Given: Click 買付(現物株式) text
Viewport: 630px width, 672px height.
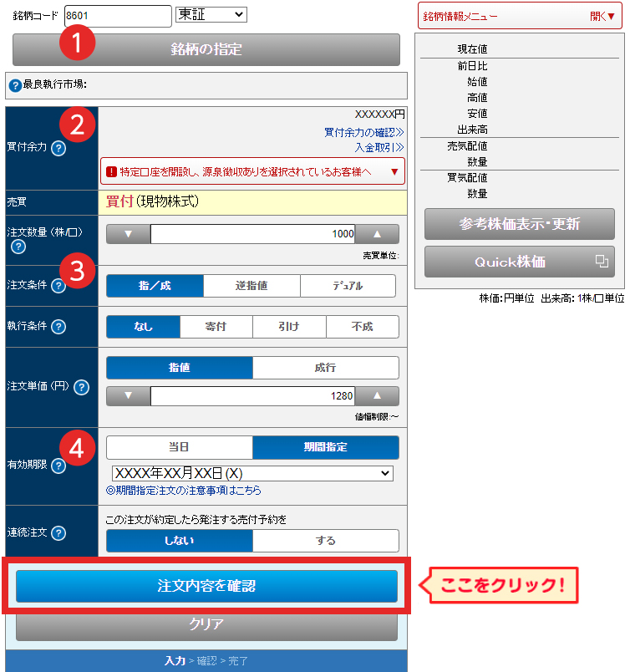Looking at the screenshot, I should (152, 201).
